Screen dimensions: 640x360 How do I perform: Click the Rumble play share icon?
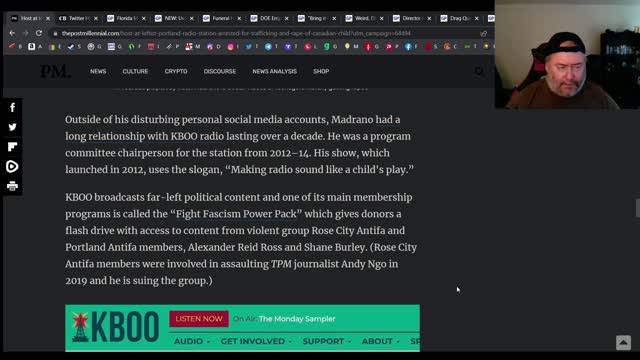pyautogui.click(x=12, y=167)
